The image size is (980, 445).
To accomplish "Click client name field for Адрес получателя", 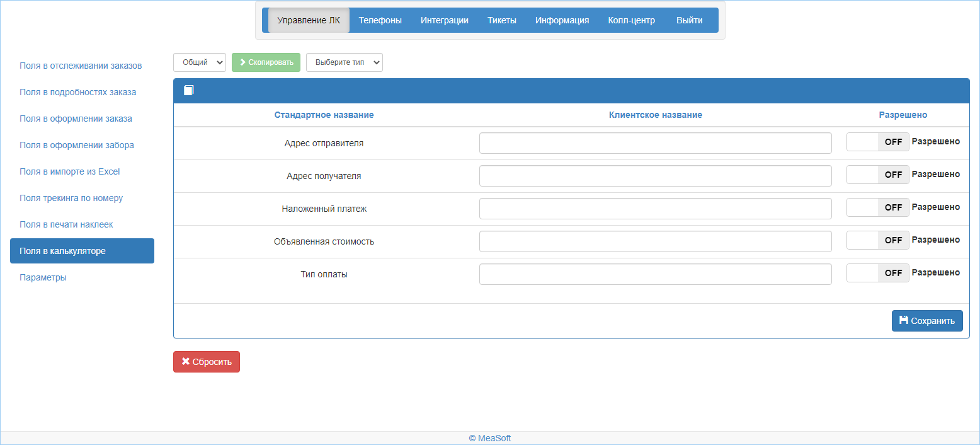I will click(x=656, y=176).
